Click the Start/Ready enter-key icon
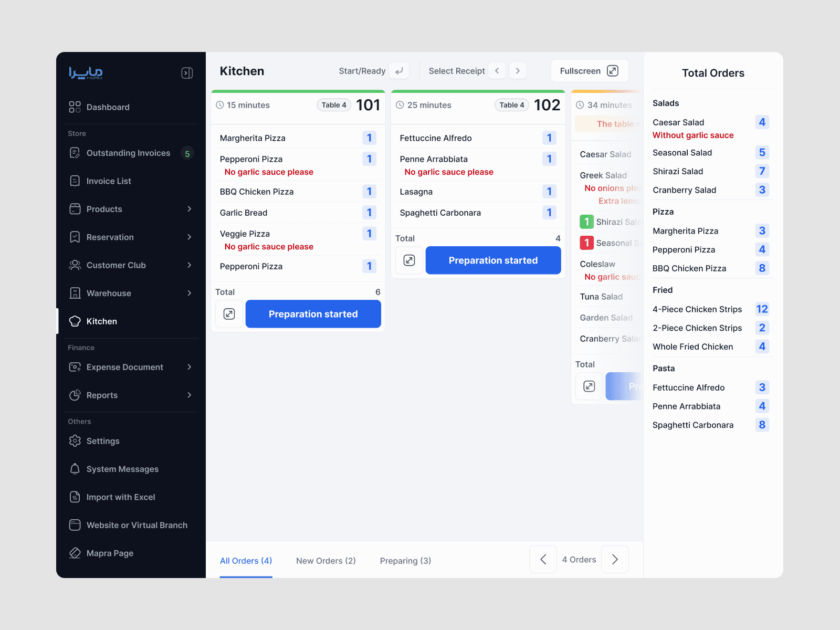 click(399, 71)
